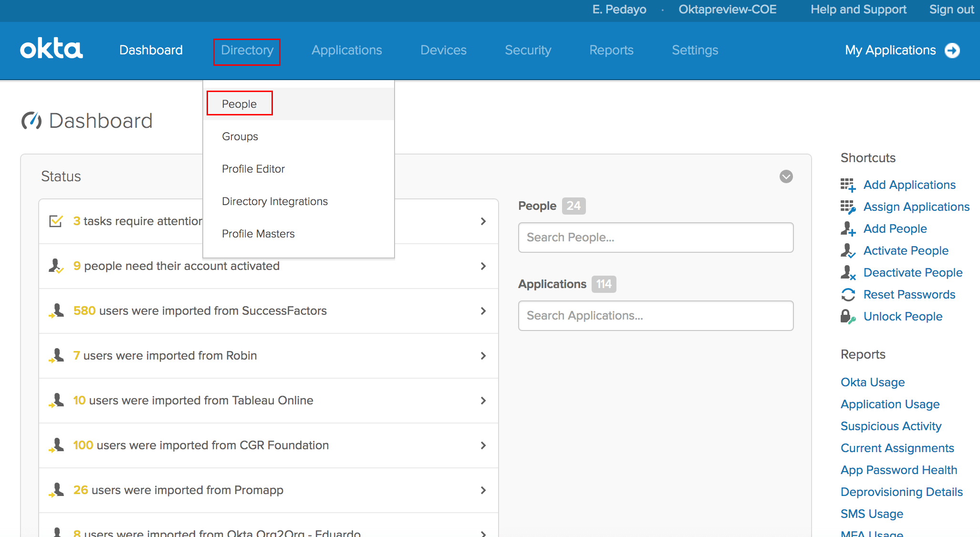Open Help and Support link
The height and width of the screenshot is (537, 980).
coord(858,10)
